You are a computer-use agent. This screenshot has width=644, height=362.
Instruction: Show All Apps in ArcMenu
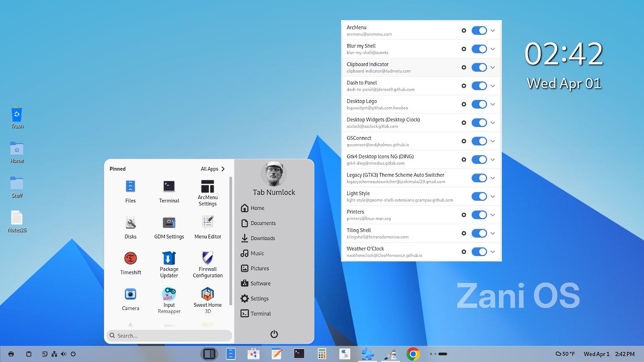(x=213, y=169)
